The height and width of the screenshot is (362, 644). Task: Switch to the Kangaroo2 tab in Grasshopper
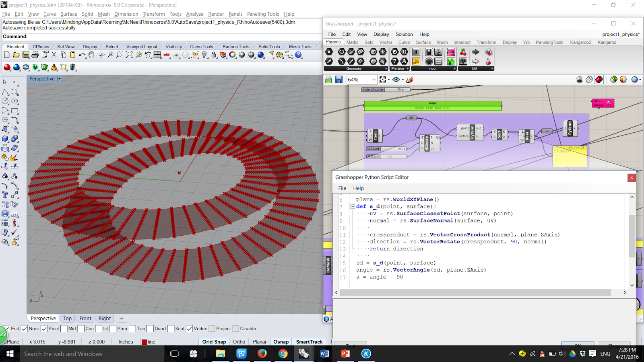click(x=580, y=42)
